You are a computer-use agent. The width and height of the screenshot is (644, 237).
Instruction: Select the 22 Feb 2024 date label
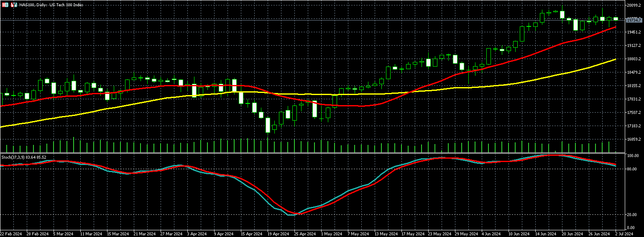(11, 234)
